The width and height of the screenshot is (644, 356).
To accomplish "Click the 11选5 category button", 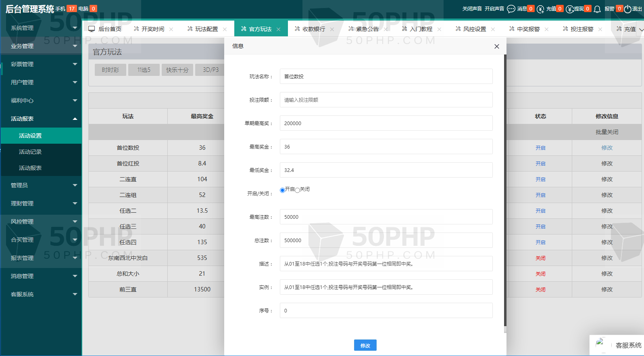I will 144,70.
